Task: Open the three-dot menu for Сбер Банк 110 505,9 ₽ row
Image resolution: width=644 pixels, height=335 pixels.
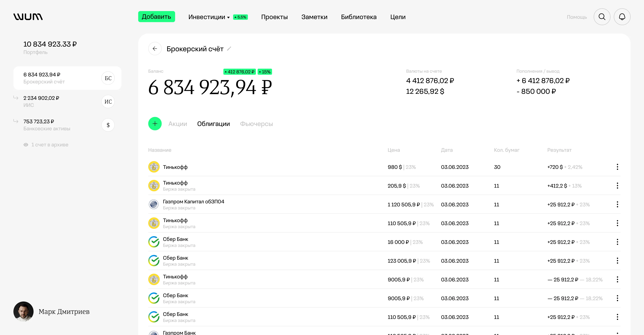Action: coord(617,317)
